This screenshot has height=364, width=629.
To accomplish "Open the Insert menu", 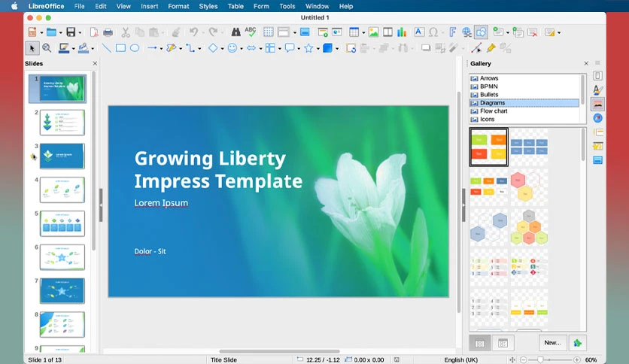I will point(149,6).
